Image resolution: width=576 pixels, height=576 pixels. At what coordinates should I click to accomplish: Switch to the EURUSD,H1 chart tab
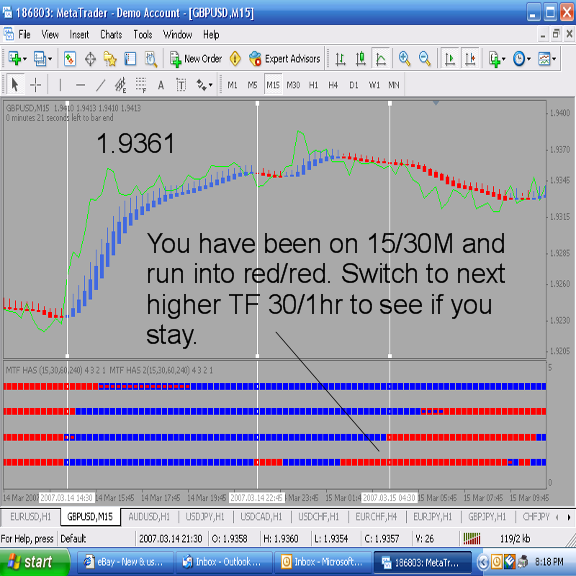coord(30,517)
